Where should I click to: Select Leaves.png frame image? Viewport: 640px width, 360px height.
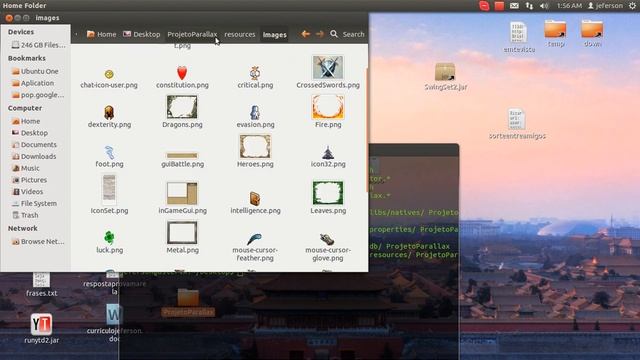(328, 193)
